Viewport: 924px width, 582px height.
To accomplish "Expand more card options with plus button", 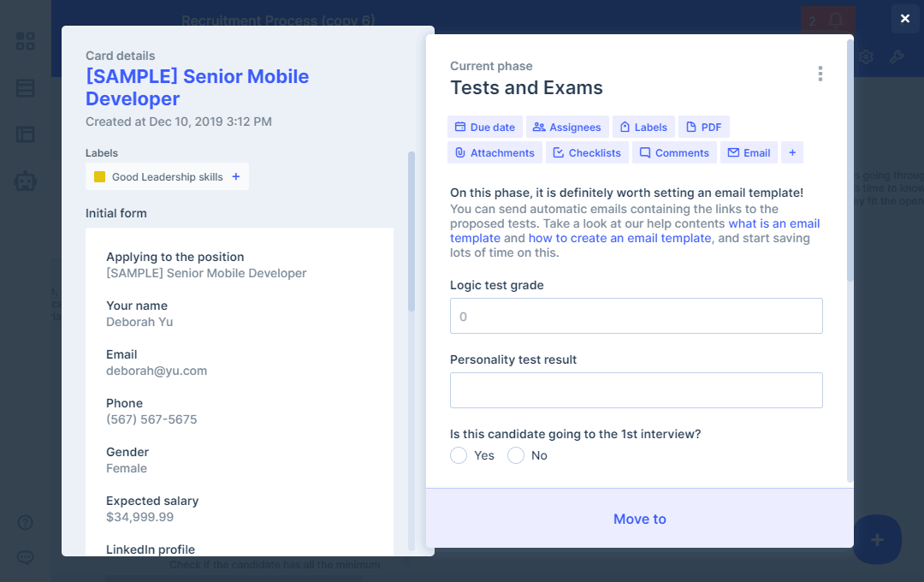I will coord(792,153).
